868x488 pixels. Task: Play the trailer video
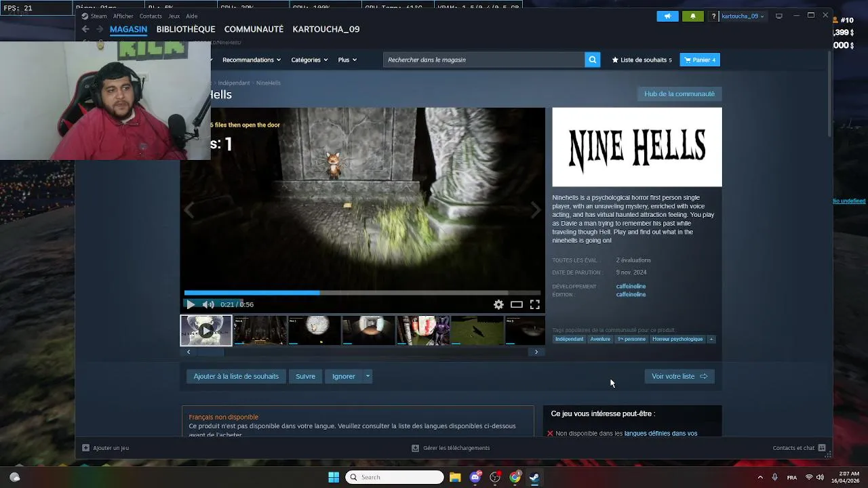(191, 304)
